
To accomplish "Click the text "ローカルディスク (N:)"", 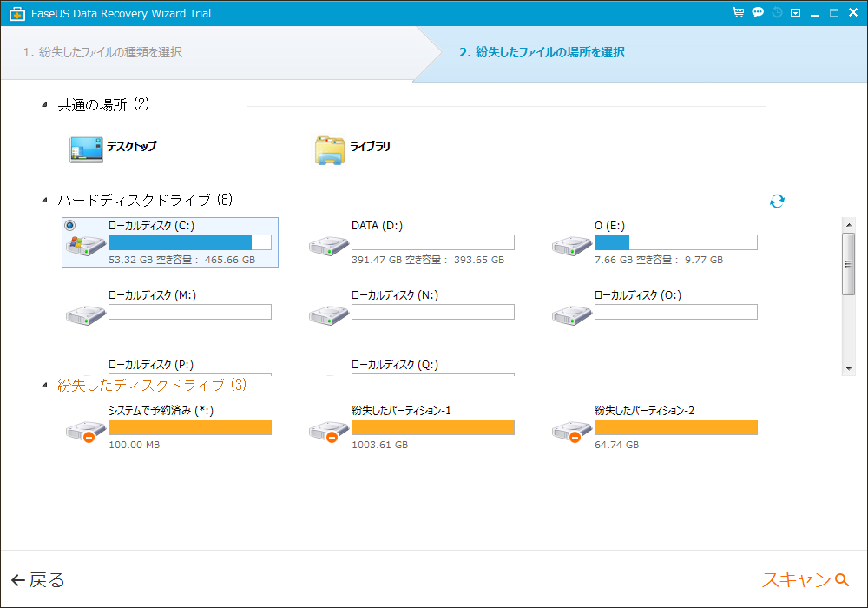I will (395, 295).
